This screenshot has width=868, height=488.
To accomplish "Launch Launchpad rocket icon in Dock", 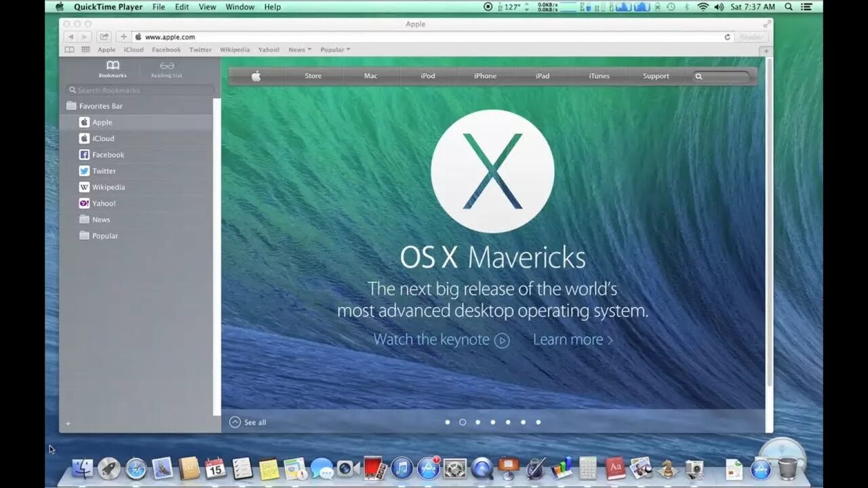I will [109, 468].
